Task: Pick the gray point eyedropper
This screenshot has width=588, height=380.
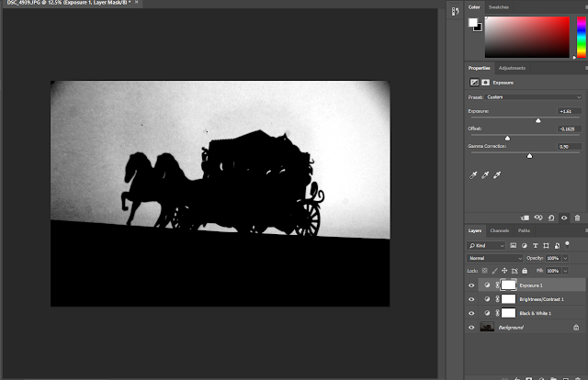Action: point(485,175)
